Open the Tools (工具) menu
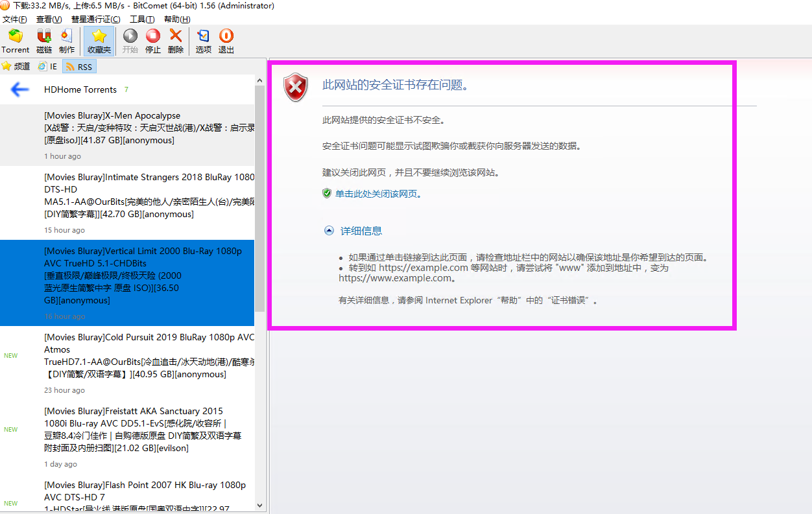This screenshot has width=812, height=514. point(142,19)
